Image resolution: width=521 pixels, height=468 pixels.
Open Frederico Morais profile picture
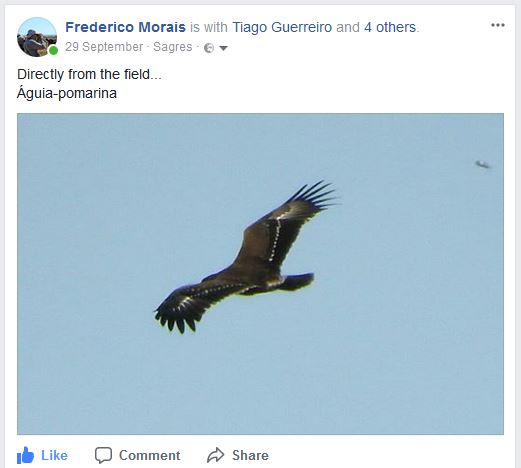(37, 37)
